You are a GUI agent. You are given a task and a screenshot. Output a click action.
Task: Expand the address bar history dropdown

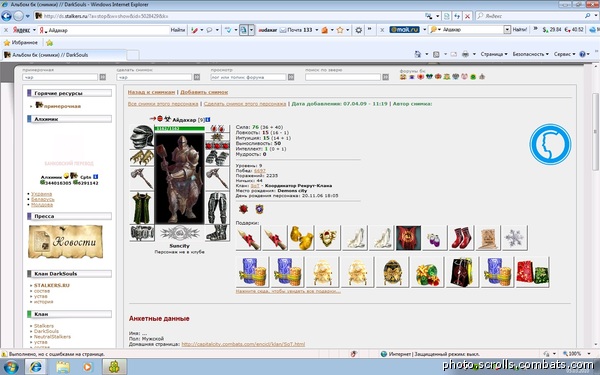pos(437,16)
